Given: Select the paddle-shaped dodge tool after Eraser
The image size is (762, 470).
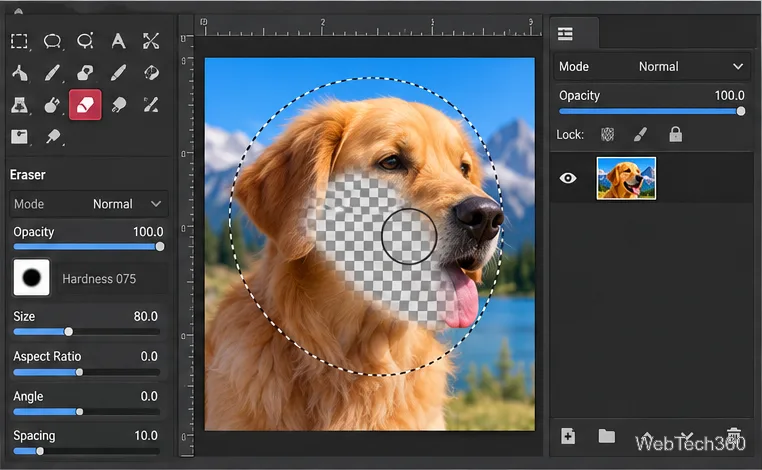Looking at the screenshot, I should 118,105.
